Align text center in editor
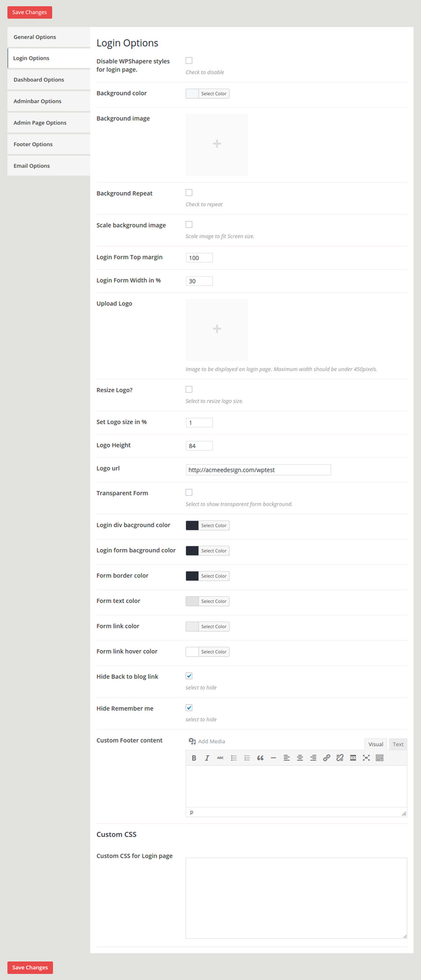The image size is (421, 980). (x=300, y=758)
